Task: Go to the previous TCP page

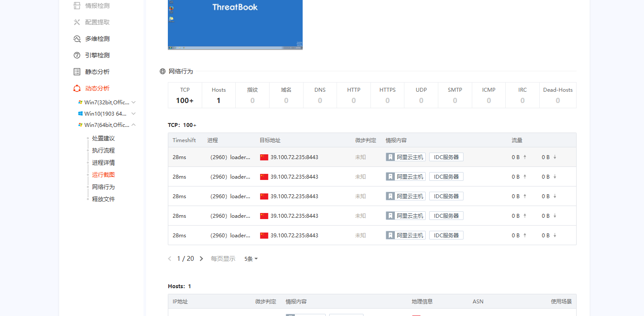Action: click(x=170, y=259)
